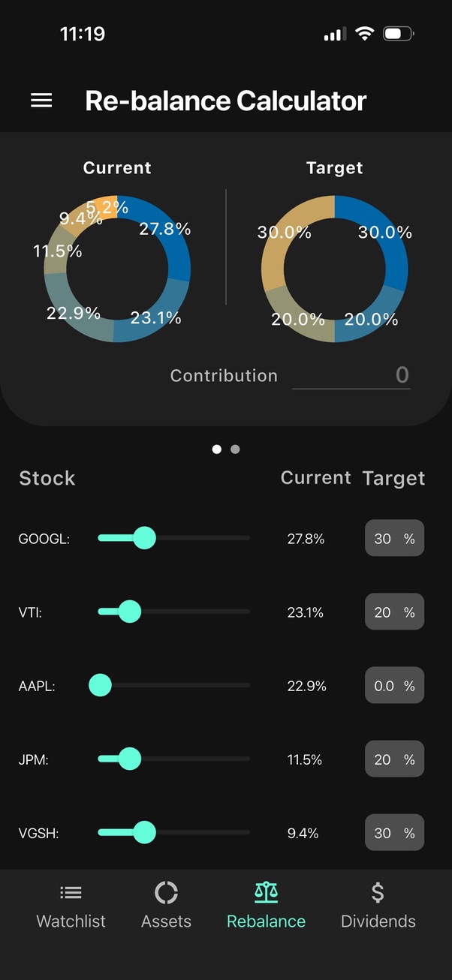Click the Contribution input field
Viewport: 452px width, 980px height.
click(x=351, y=375)
